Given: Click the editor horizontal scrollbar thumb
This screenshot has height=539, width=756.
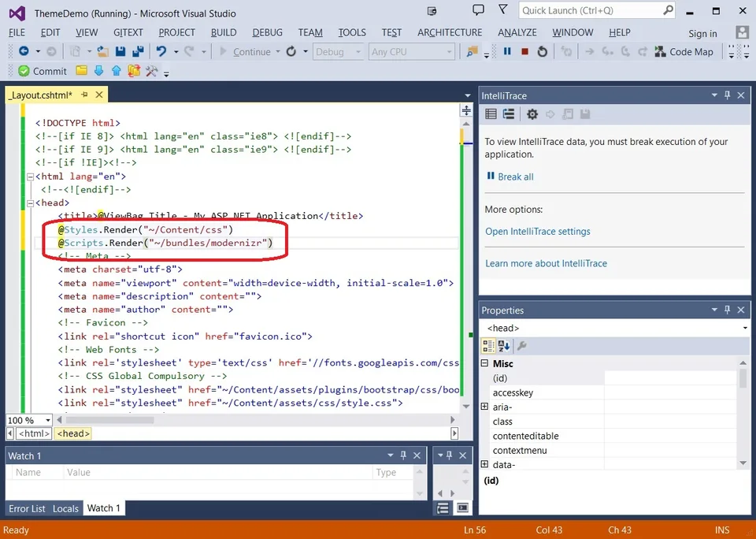Looking at the screenshot, I should point(109,420).
